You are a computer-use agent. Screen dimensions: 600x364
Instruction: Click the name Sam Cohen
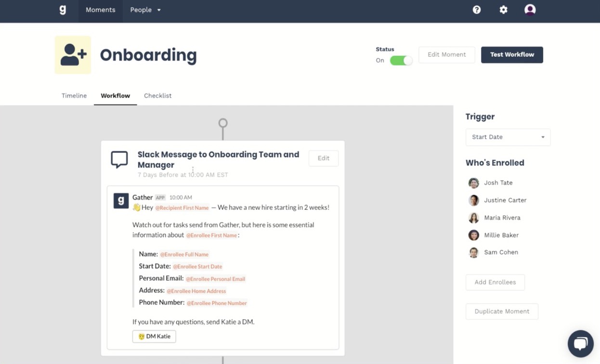coord(501,252)
